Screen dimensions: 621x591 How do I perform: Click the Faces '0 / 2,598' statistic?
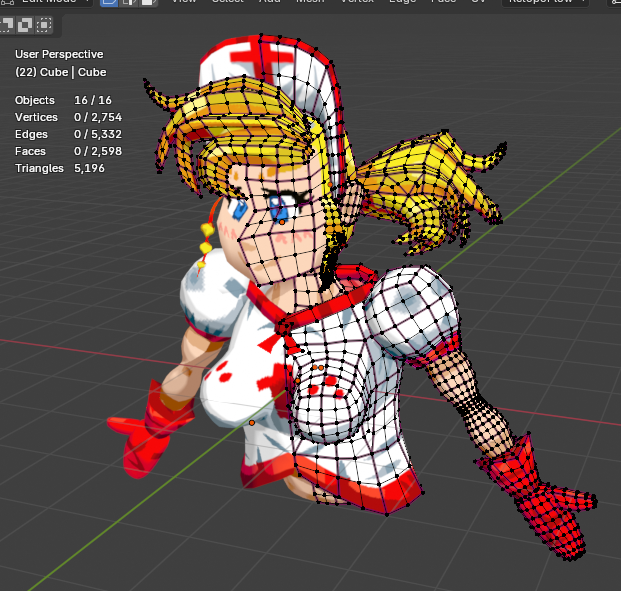(x=98, y=151)
